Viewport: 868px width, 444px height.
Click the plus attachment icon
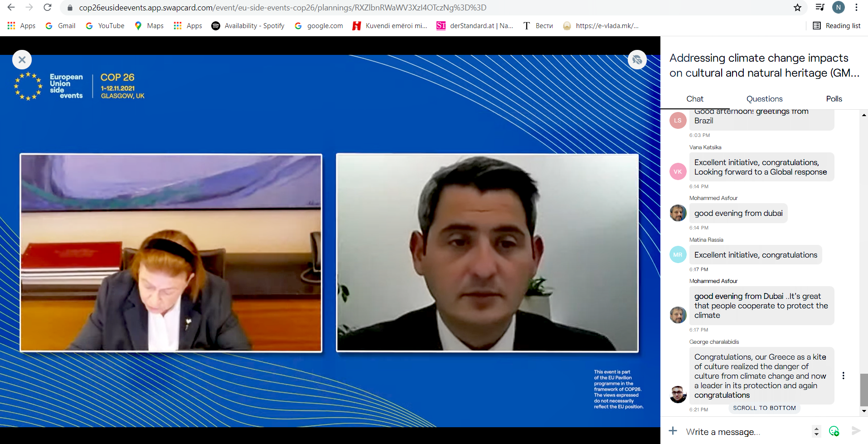673,431
